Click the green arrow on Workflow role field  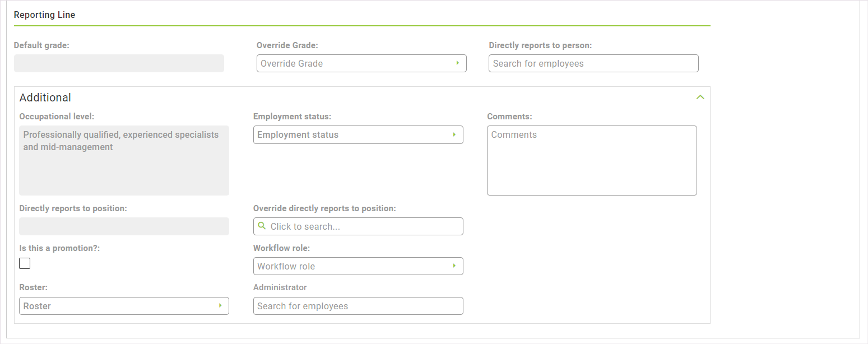[454, 266]
